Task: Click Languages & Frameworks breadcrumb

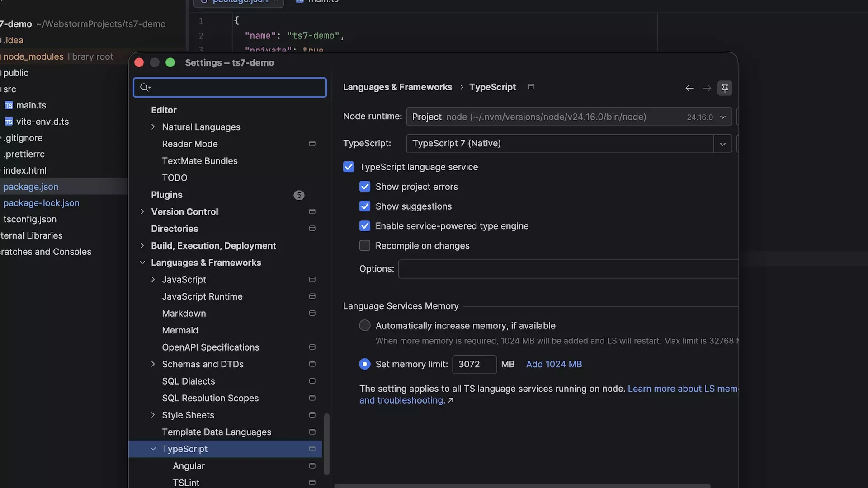Action: (397, 87)
